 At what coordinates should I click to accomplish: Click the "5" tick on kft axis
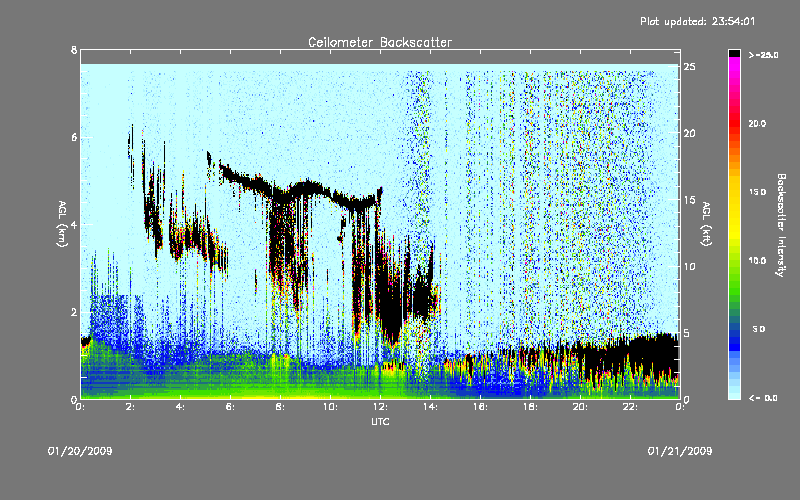[687, 333]
